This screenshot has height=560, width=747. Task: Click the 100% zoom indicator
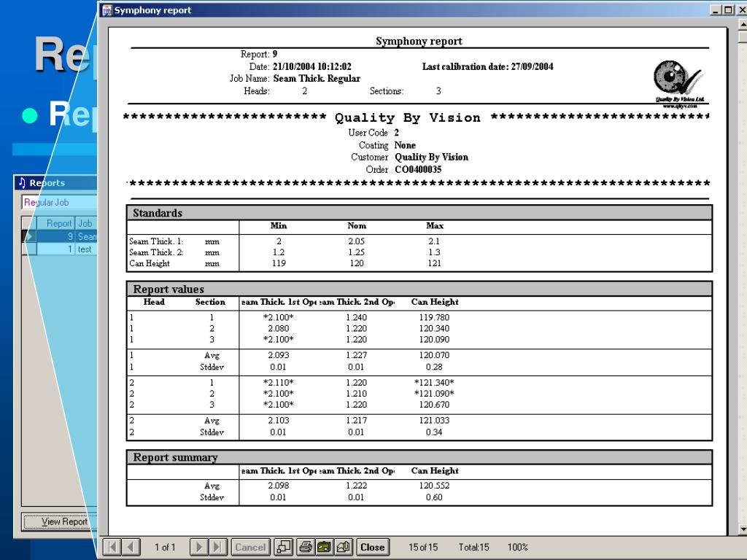click(x=517, y=547)
